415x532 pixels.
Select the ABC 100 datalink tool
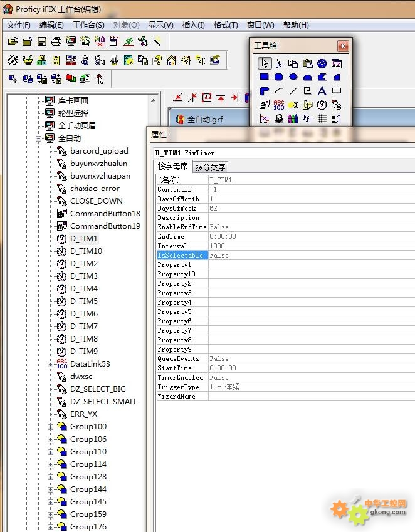pyautogui.click(x=279, y=105)
